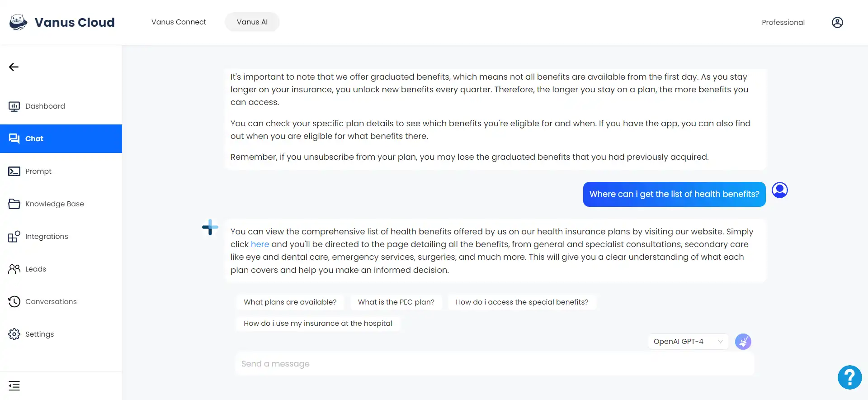Open the user account profile icon
The width and height of the screenshot is (868, 400).
click(837, 22)
